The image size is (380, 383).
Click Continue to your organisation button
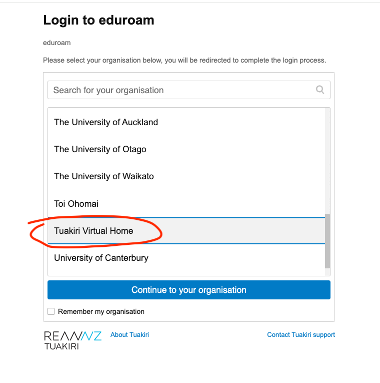pos(189,290)
